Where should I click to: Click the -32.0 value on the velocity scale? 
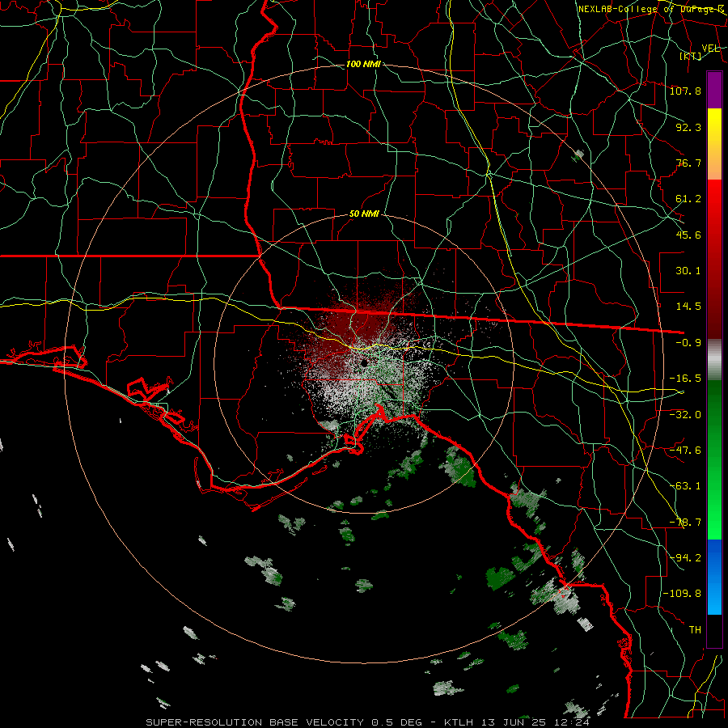[685, 415]
